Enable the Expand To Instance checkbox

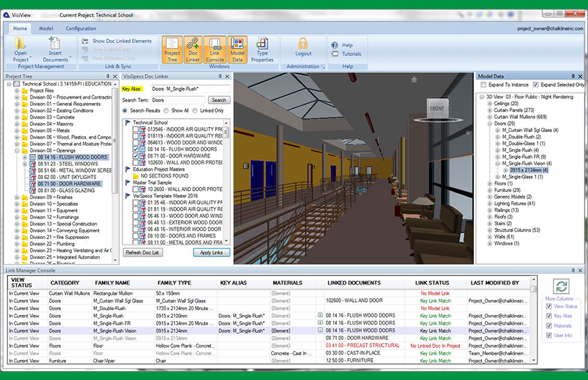[483, 84]
